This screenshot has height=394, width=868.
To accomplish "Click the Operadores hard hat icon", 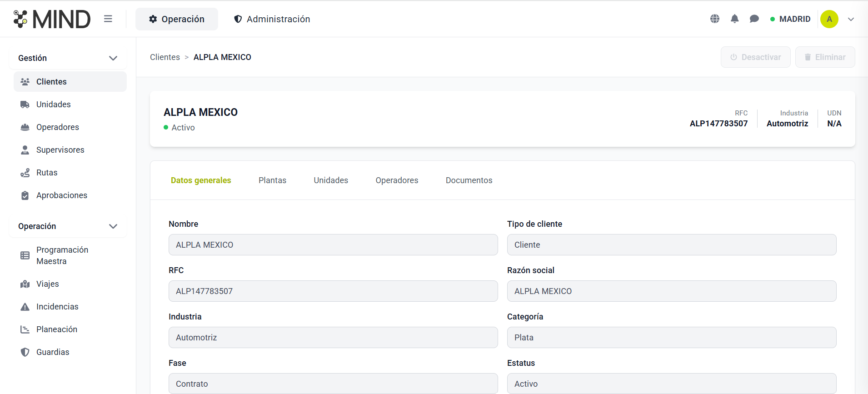I will (25, 127).
